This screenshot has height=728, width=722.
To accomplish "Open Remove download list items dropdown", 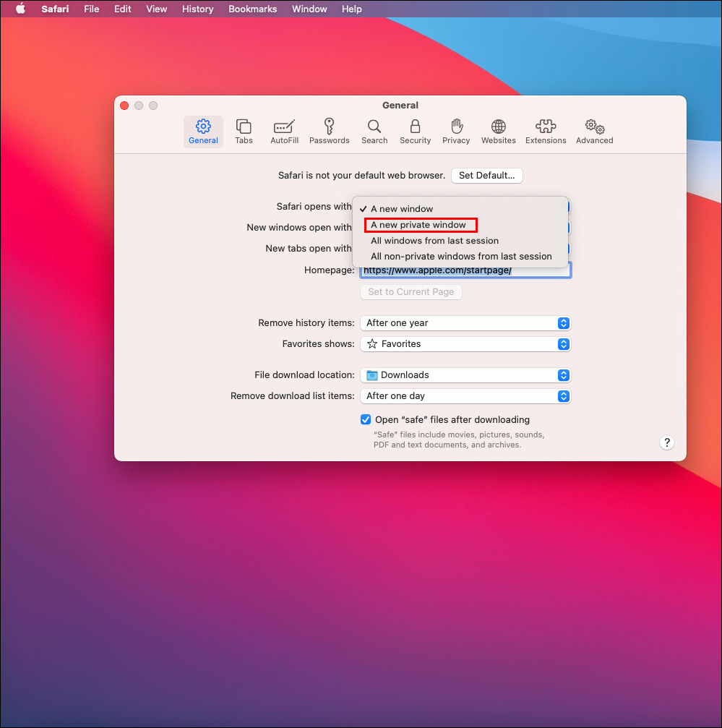I will point(465,396).
